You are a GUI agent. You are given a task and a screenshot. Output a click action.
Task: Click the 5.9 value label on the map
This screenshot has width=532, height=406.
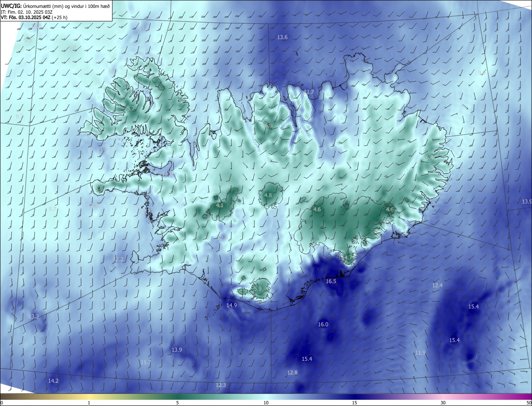pos(258,289)
